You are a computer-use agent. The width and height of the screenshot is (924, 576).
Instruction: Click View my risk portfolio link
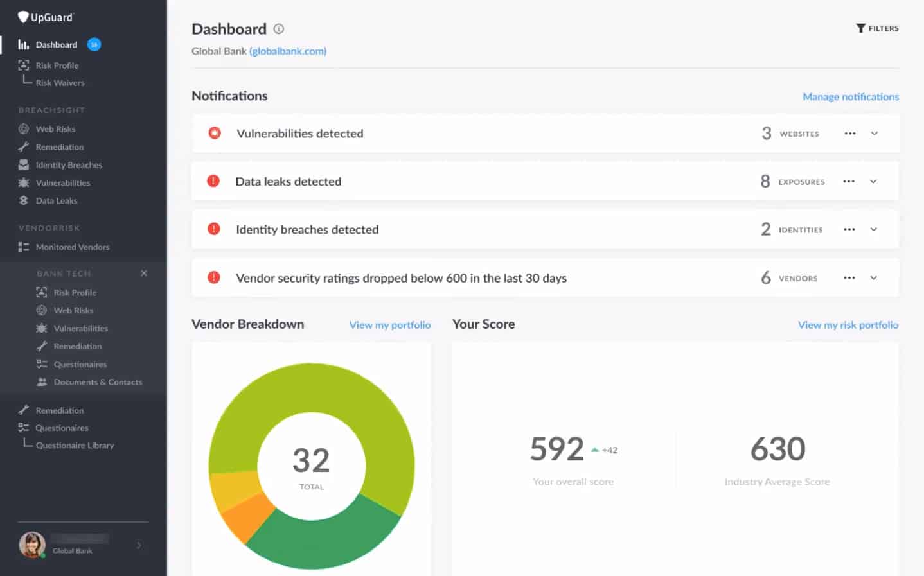pos(848,325)
